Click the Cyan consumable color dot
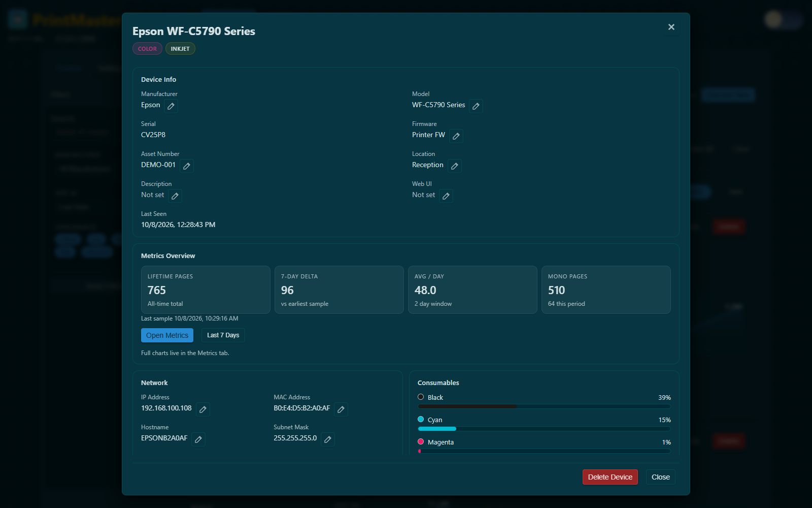812x508 pixels. pyautogui.click(x=421, y=420)
